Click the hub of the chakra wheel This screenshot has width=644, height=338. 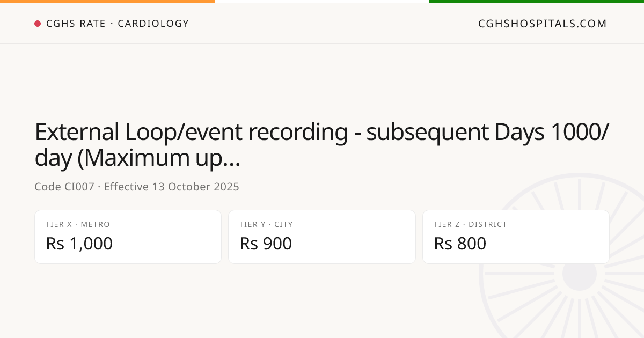click(x=580, y=274)
